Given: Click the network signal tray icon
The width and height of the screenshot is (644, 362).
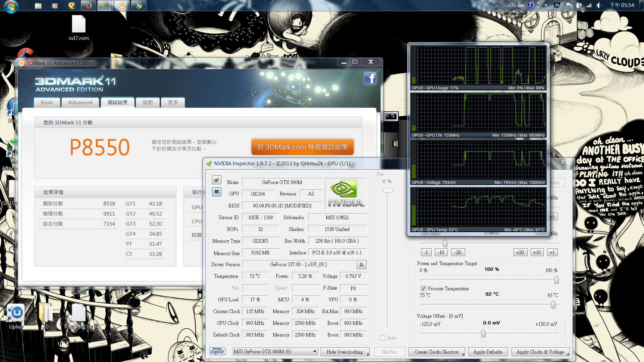Looking at the screenshot, I should coord(589,5).
